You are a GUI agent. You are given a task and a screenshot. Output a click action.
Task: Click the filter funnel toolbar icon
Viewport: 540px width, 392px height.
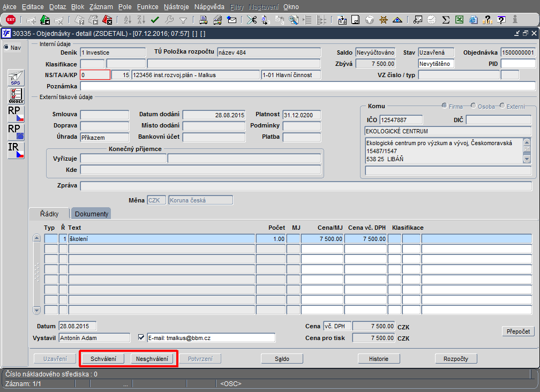183,20
